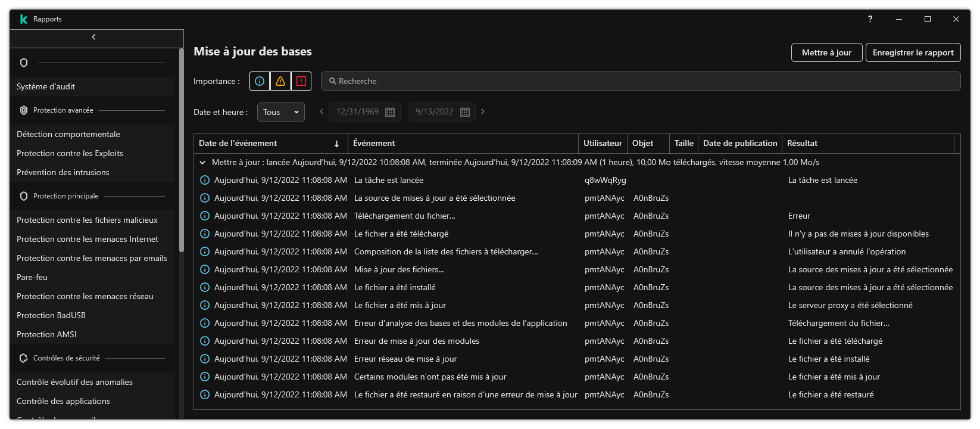Toggle the warning importance filter icon

[x=280, y=81]
